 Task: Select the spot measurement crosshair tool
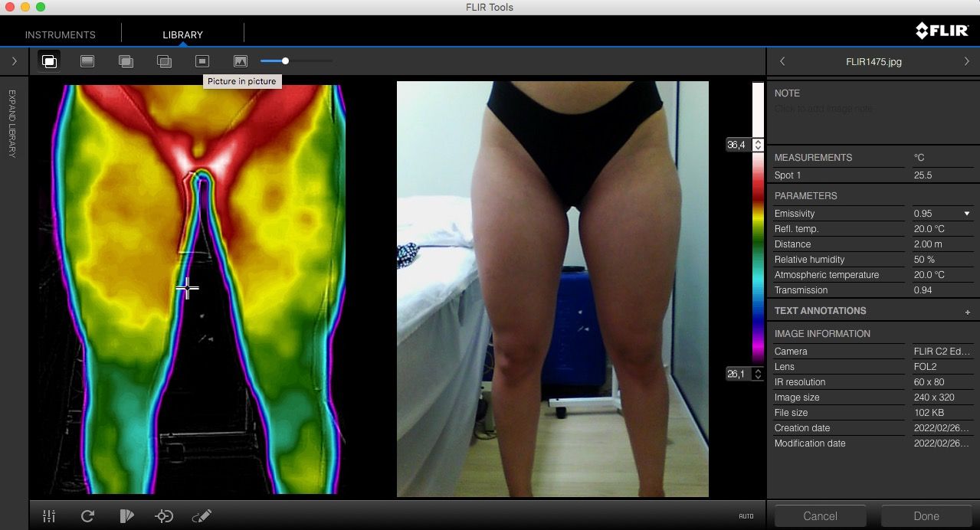pos(164,516)
